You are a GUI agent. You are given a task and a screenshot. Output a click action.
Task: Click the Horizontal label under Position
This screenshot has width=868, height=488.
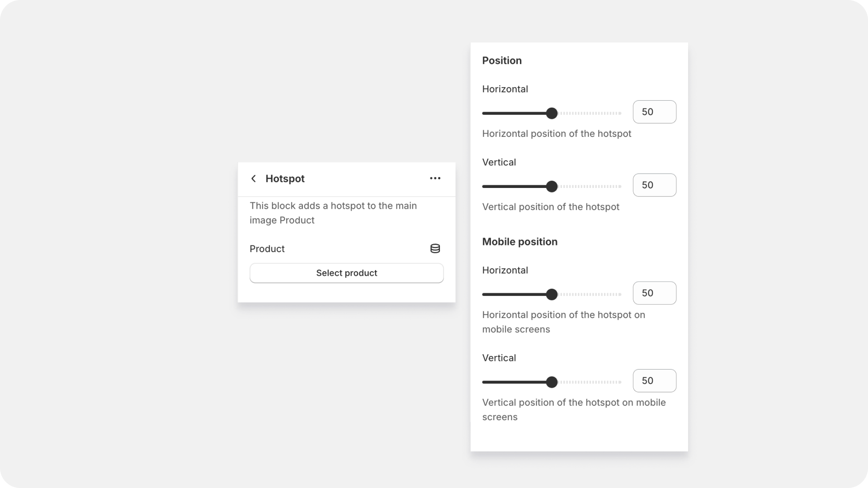coord(505,89)
